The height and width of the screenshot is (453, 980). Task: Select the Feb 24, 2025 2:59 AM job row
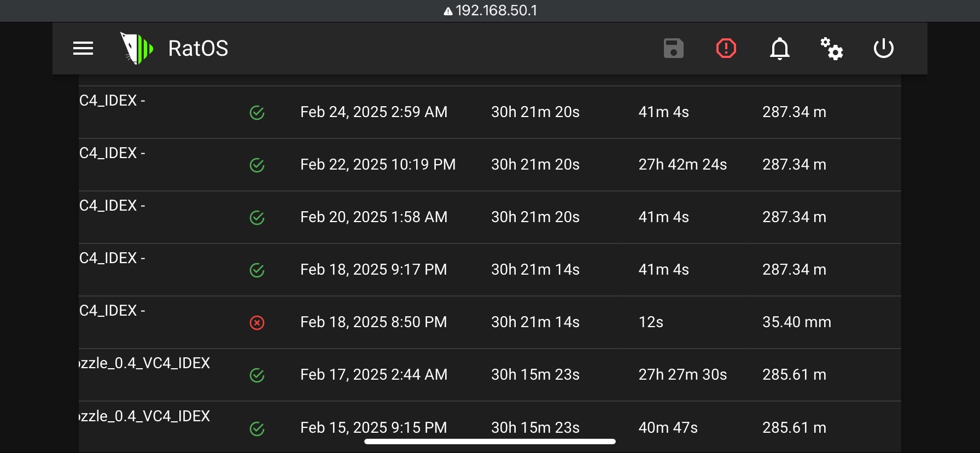coord(374,112)
